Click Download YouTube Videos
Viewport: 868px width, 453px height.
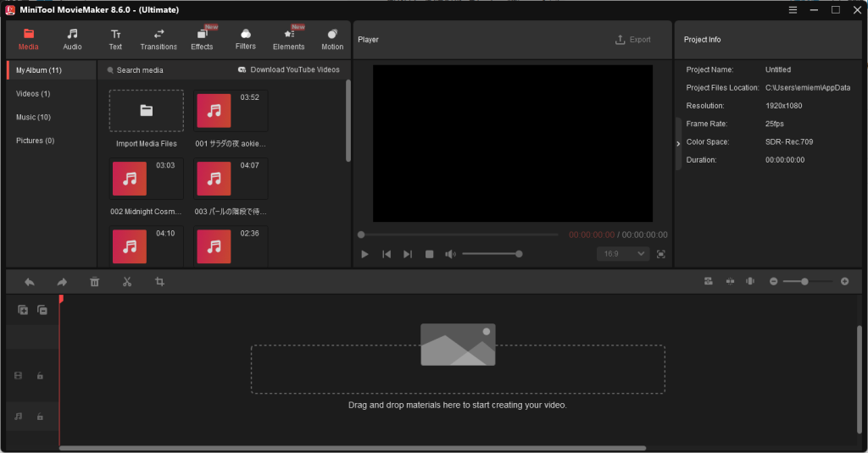288,70
